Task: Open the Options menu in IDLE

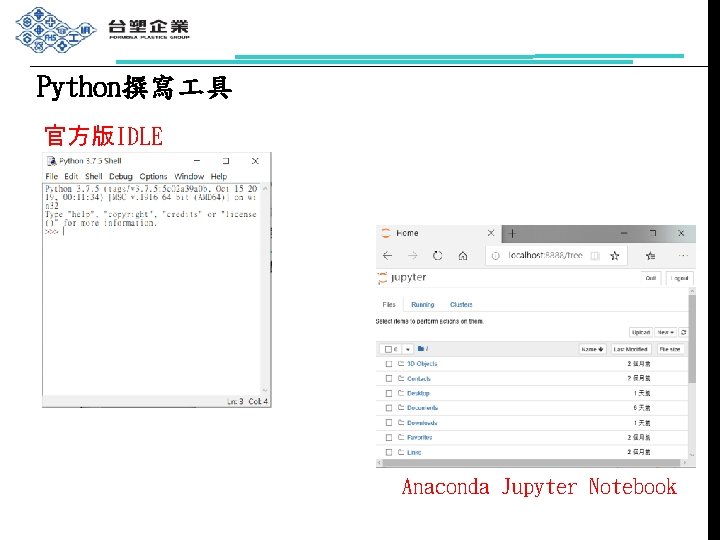Action: pyautogui.click(x=153, y=176)
